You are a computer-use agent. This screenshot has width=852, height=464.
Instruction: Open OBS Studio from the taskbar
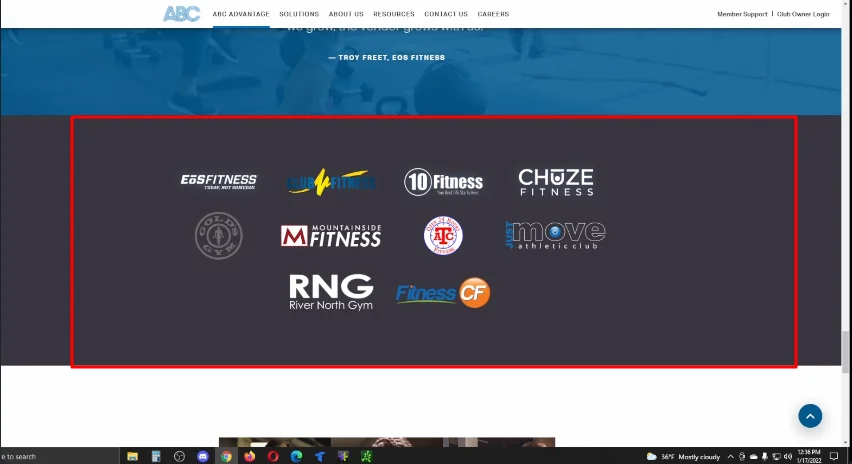point(179,456)
